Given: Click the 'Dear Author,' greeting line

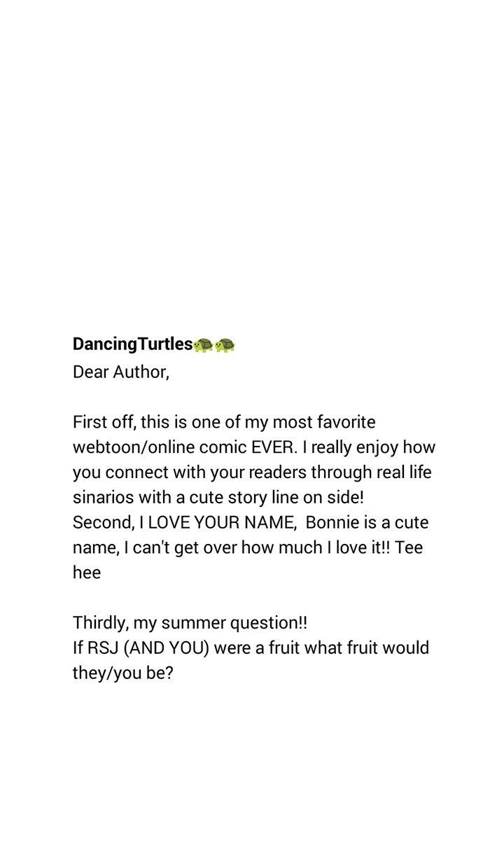Looking at the screenshot, I should tap(120, 372).
